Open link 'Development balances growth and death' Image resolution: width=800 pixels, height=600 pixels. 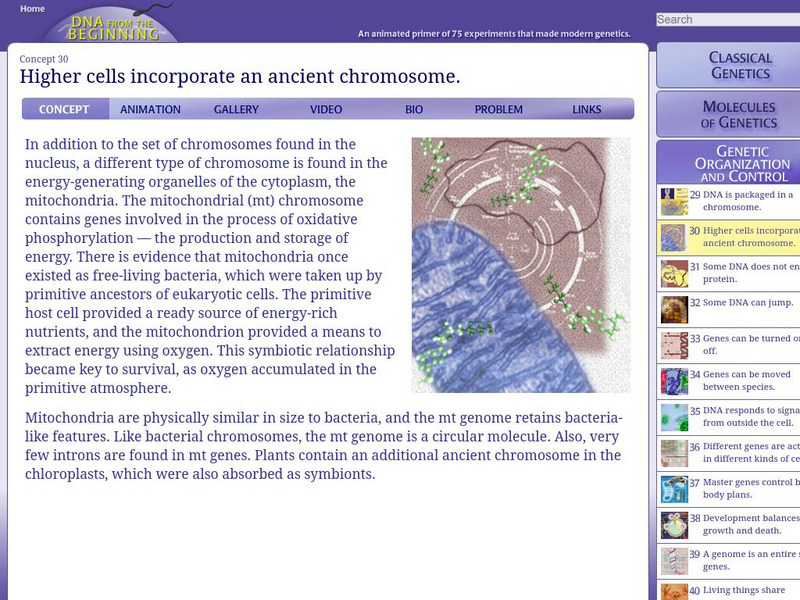[x=751, y=524]
